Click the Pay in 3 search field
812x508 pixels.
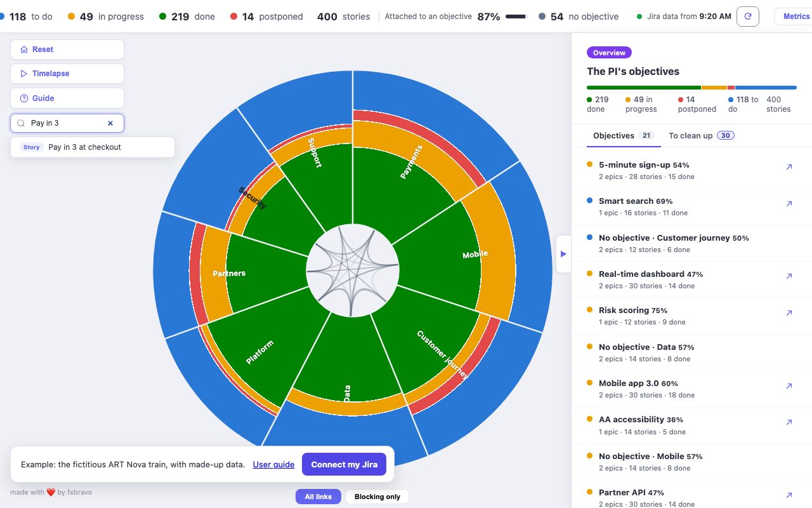point(67,123)
